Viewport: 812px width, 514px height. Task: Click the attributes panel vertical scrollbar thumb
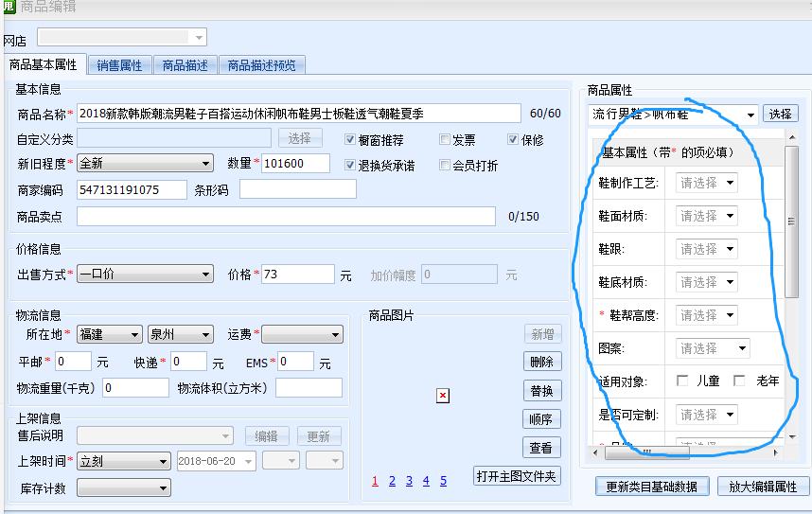(x=791, y=222)
